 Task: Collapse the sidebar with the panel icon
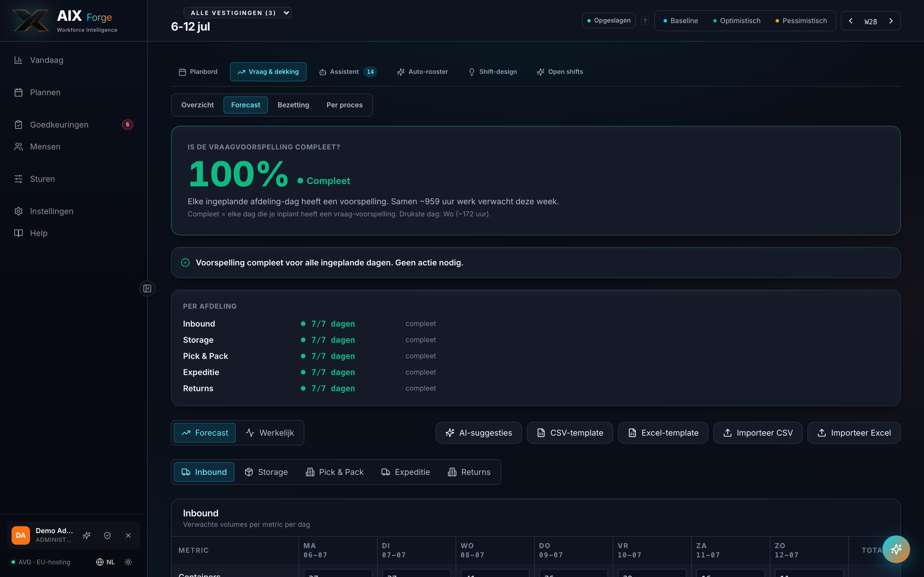(x=147, y=288)
